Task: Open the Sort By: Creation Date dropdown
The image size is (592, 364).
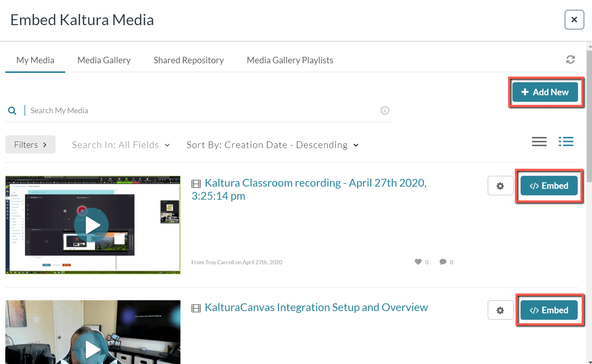Action: click(x=272, y=145)
